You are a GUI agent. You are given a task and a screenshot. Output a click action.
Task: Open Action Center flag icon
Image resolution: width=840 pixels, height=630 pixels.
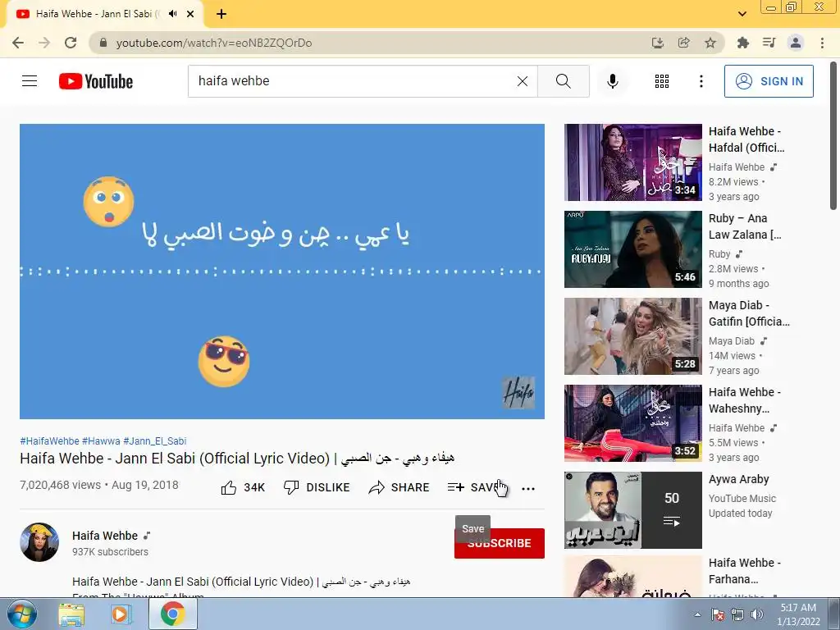[x=718, y=614]
